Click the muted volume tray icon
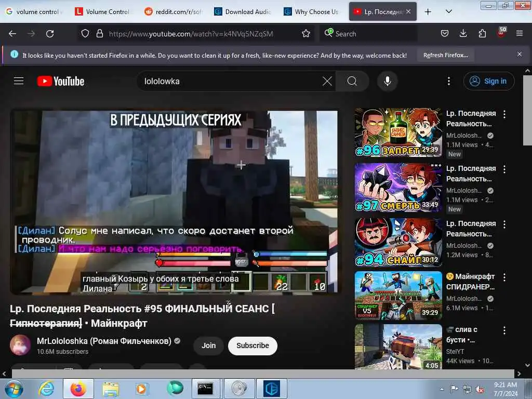 click(480, 390)
